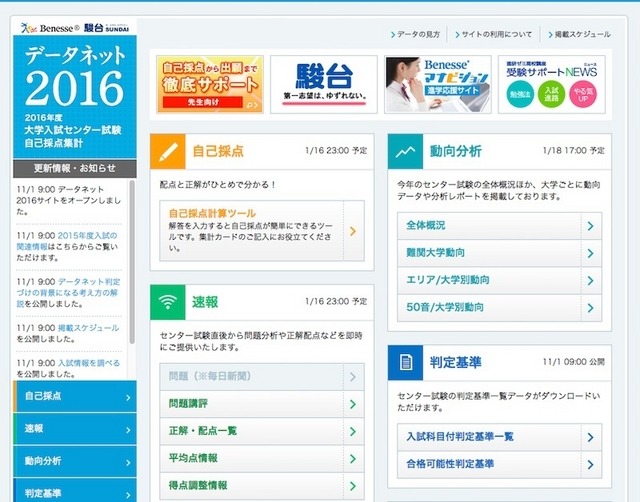Click the document icon beside 判定基準
This screenshot has width=640, height=502.
[x=406, y=363]
